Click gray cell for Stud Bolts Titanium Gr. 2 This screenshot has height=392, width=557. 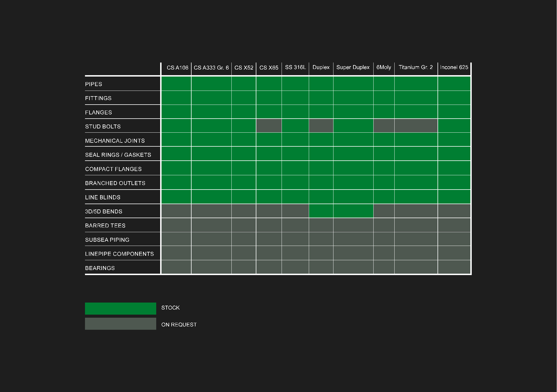[416, 126]
